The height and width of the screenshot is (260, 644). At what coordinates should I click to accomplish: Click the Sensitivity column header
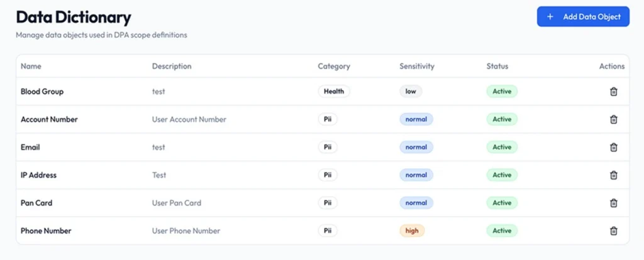click(416, 66)
